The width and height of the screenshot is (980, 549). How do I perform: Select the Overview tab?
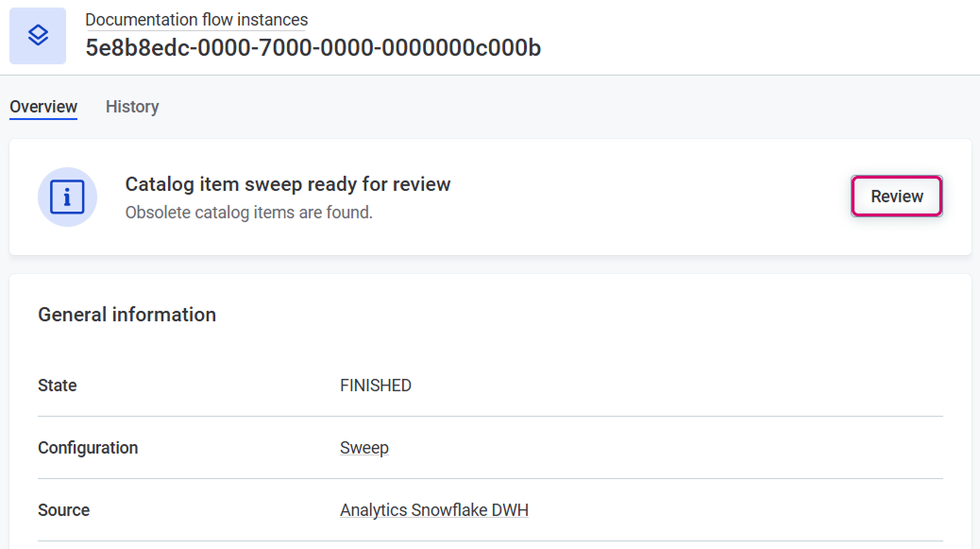43,107
